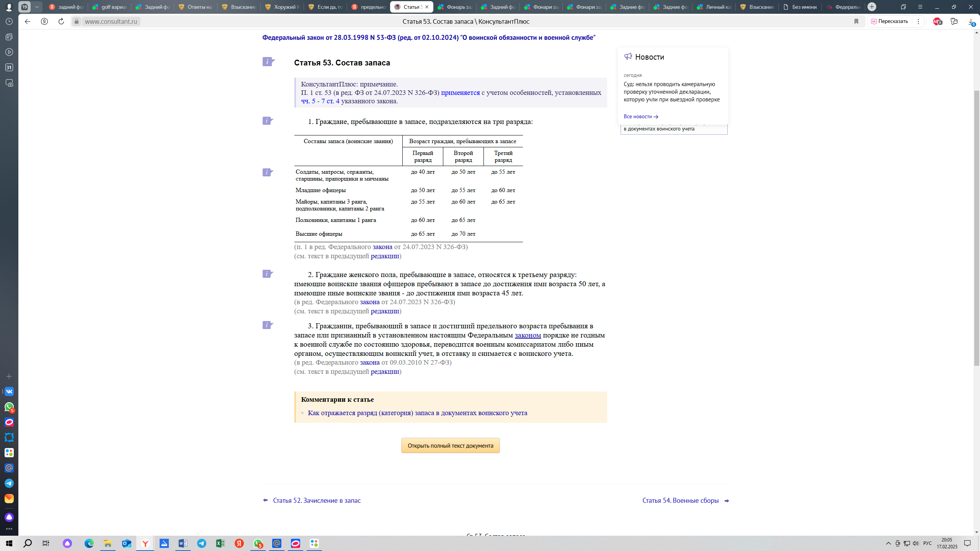Switch to 'Хоружий И' tab

coord(282,7)
